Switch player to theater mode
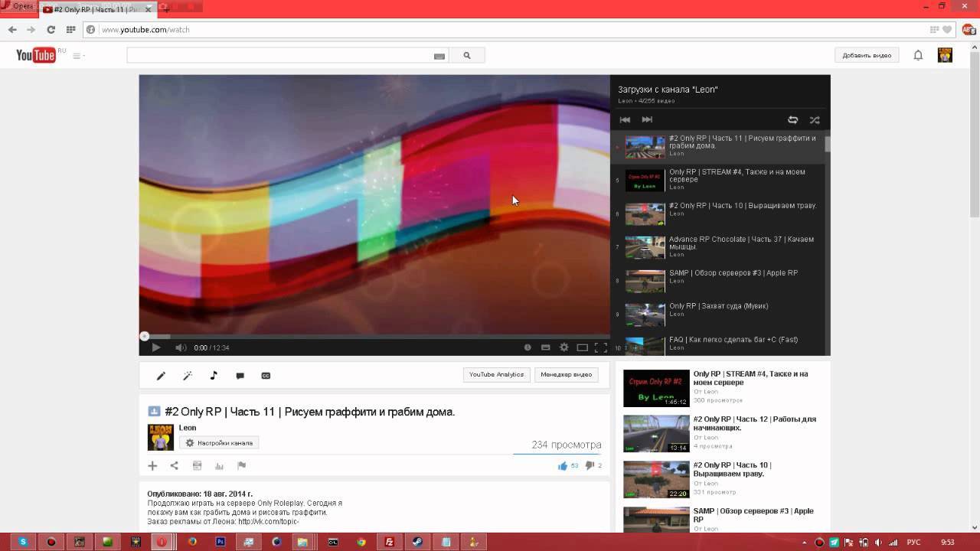This screenshot has width=980, height=551. pos(582,347)
